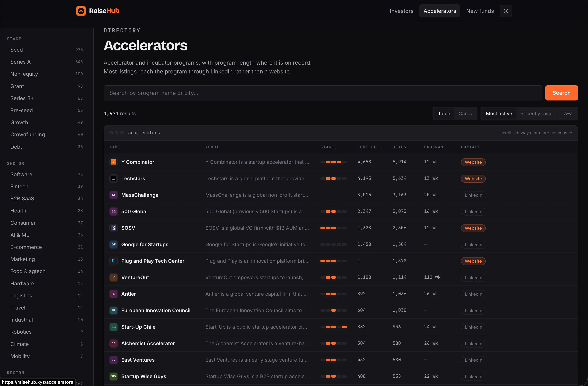Click the Alchemist Accelerator avatar icon
Viewport: 588px width, 386px height.
tap(114, 343)
